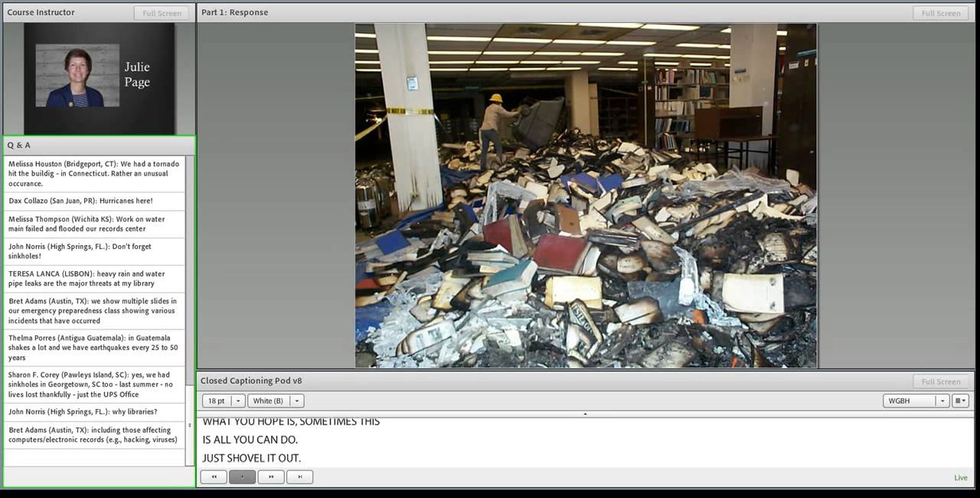Click the Live status indicator
The height and width of the screenshot is (498, 980).
(x=960, y=477)
